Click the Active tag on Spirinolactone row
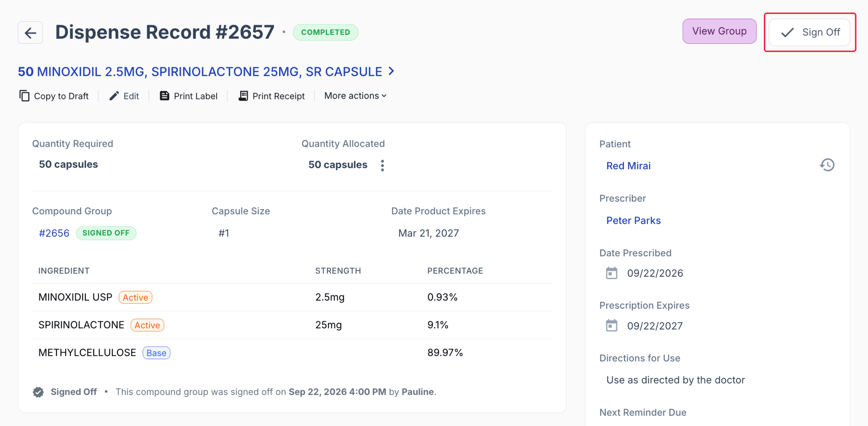 click(147, 325)
